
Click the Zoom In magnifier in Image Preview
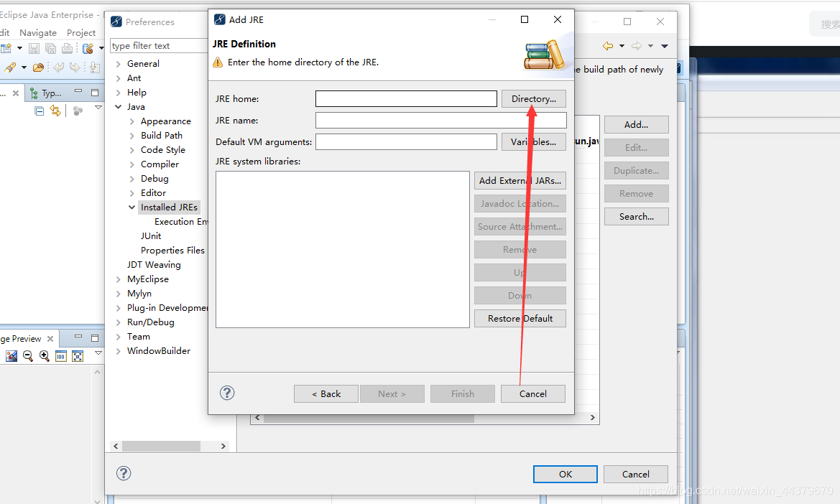45,356
